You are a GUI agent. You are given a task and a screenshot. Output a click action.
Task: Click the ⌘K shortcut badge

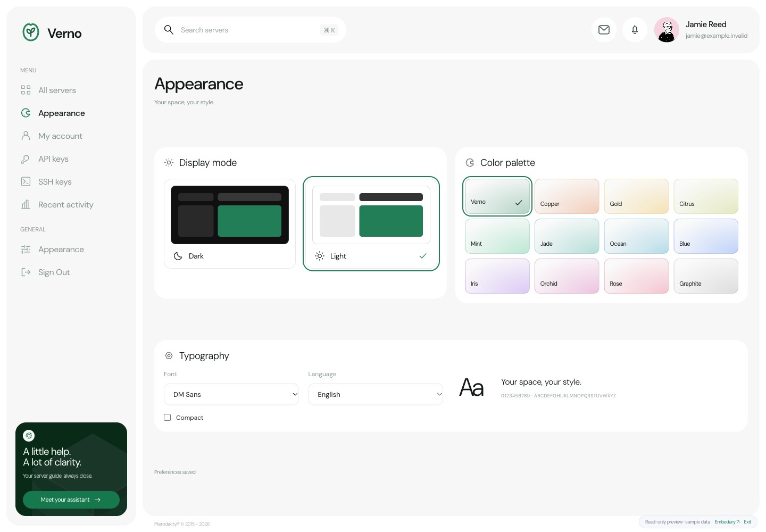pos(329,30)
